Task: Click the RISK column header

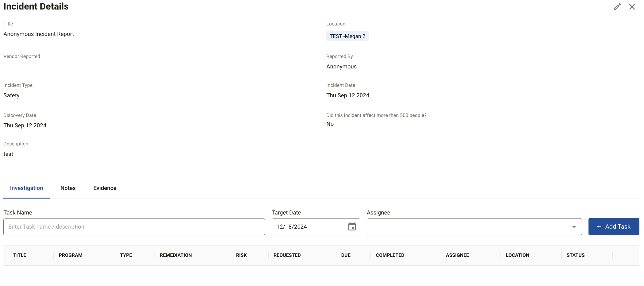Action: [241, 255]
